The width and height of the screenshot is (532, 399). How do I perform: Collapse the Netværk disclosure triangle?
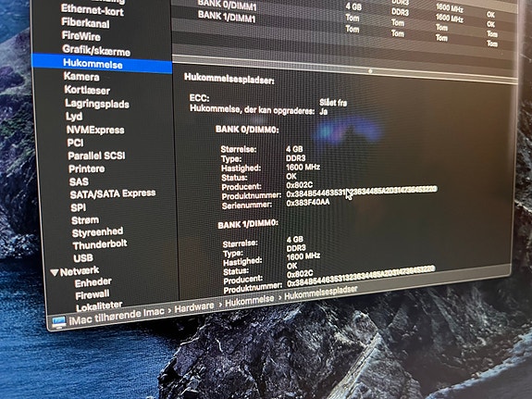(55, 272)
